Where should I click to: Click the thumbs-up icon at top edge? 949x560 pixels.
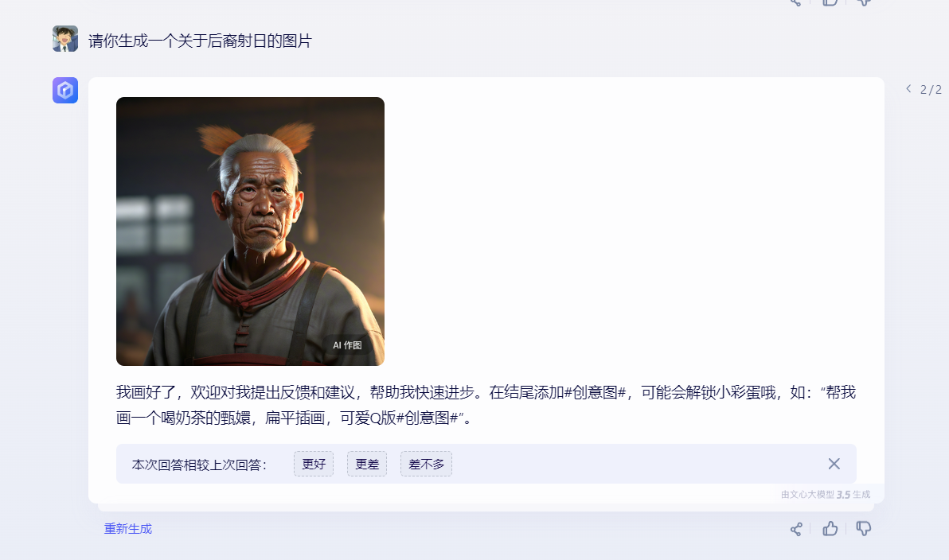(x=830, y=2)
